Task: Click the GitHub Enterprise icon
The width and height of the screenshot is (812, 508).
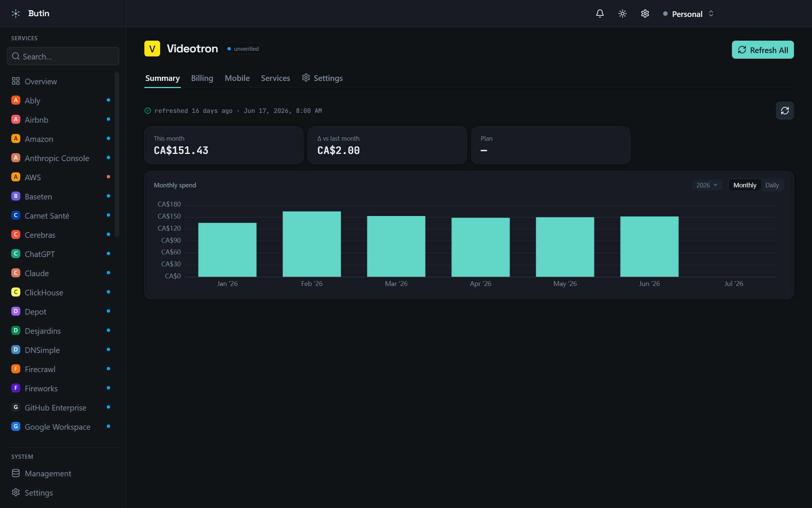Action: tap(16, 407)
